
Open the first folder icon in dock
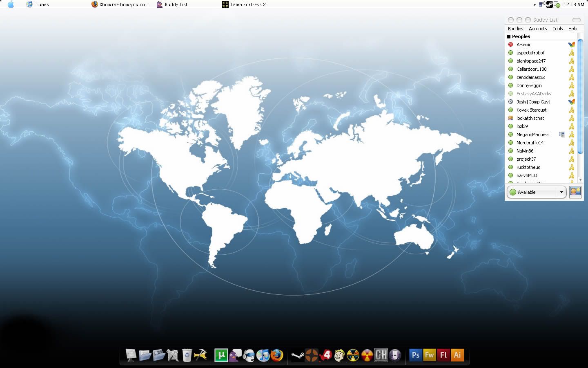point(145,355)
